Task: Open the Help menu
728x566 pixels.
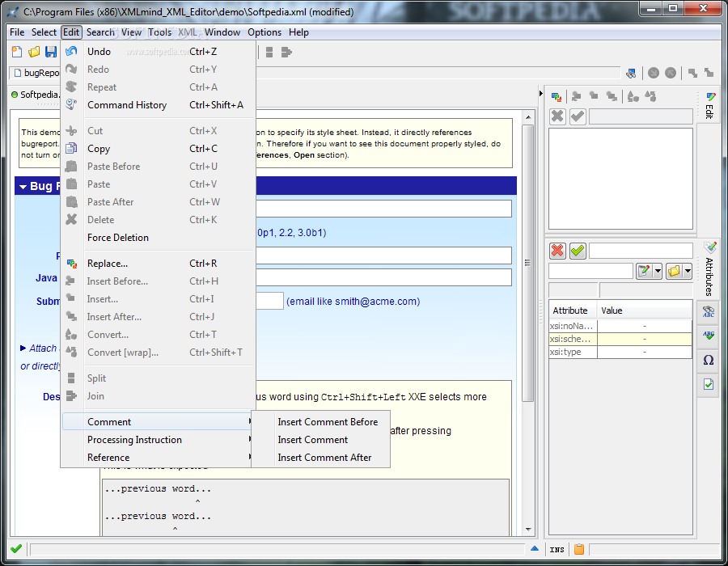Action: [x=298, y=32]
